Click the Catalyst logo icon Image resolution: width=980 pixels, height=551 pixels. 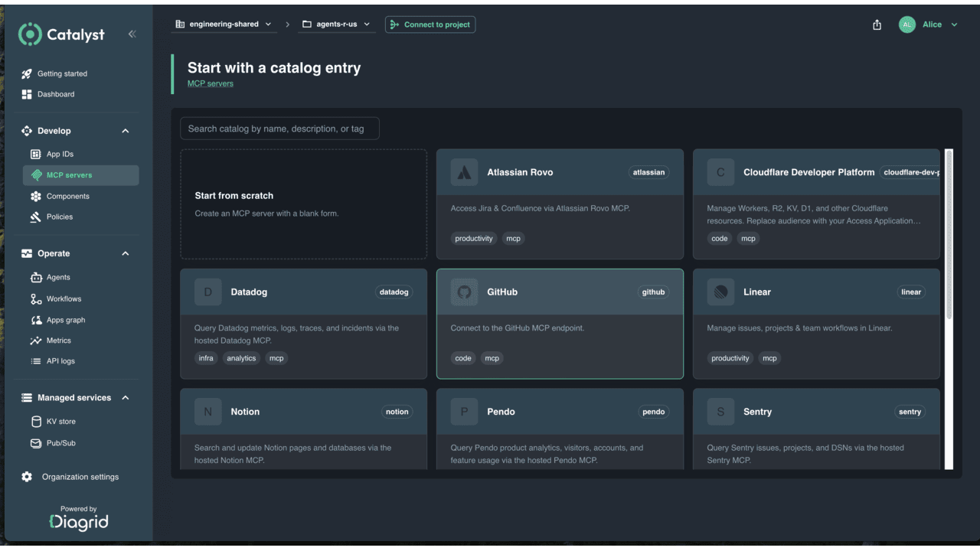[x=30, y=34]
